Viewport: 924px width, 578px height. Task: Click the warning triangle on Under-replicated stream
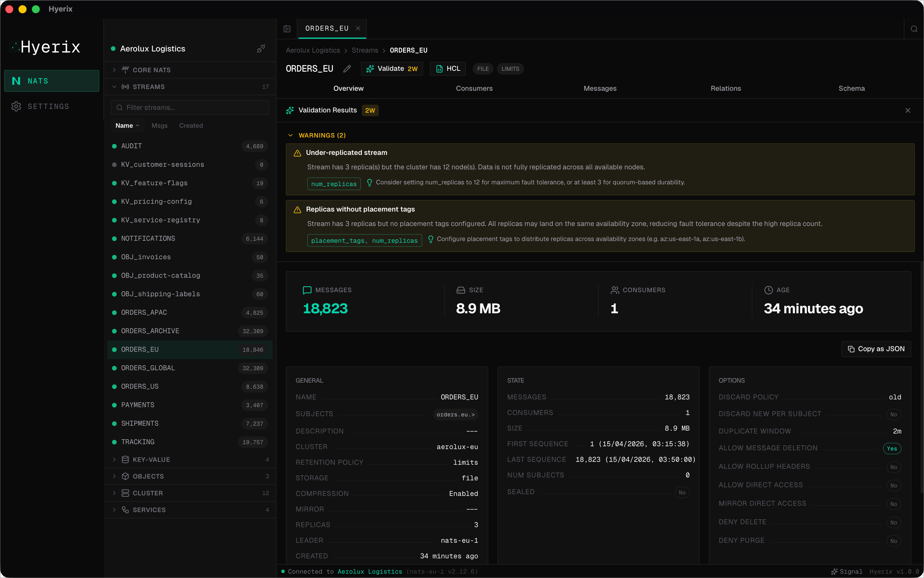point(297,153)
